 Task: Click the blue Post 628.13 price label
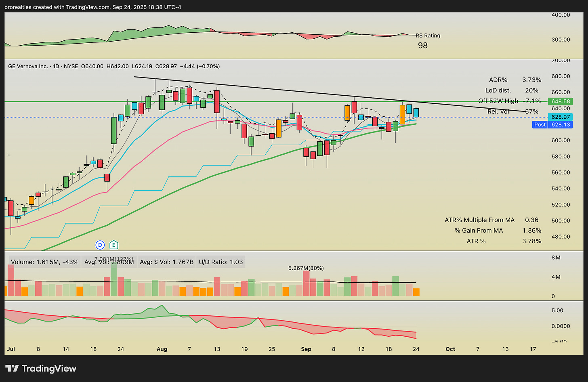(x=552, y=124)
